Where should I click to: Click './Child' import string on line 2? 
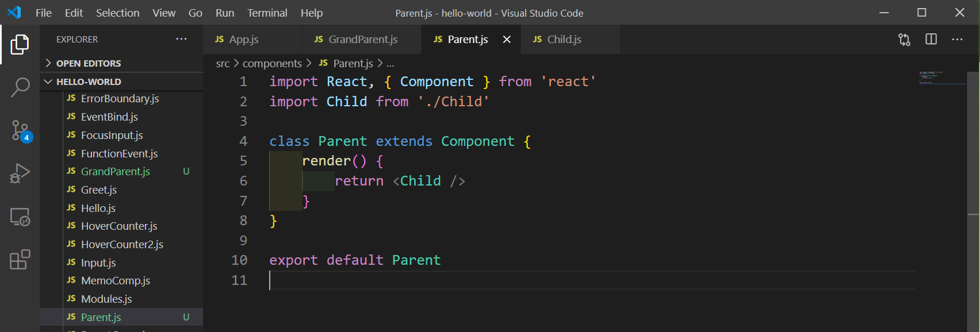453,102
